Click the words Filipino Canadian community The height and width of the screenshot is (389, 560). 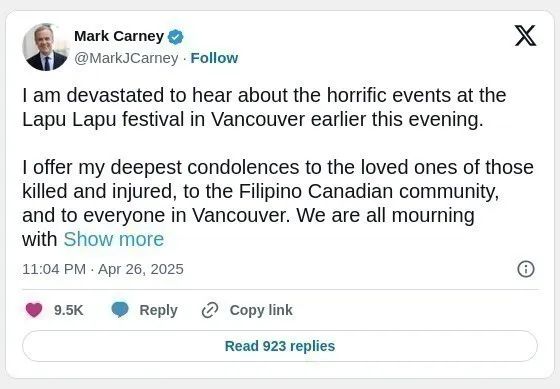pyautogui.click(x=369, y=191)
